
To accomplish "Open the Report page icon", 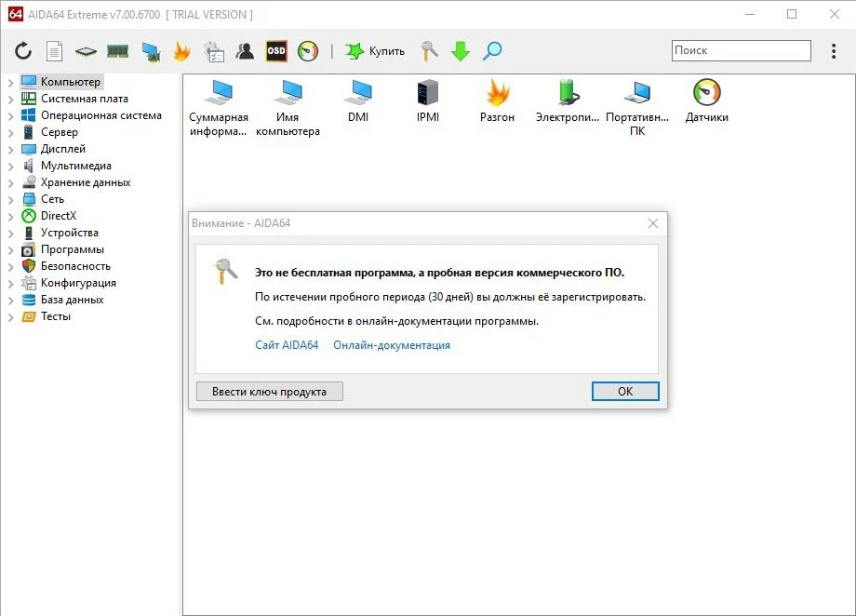I will coord(54,51).
